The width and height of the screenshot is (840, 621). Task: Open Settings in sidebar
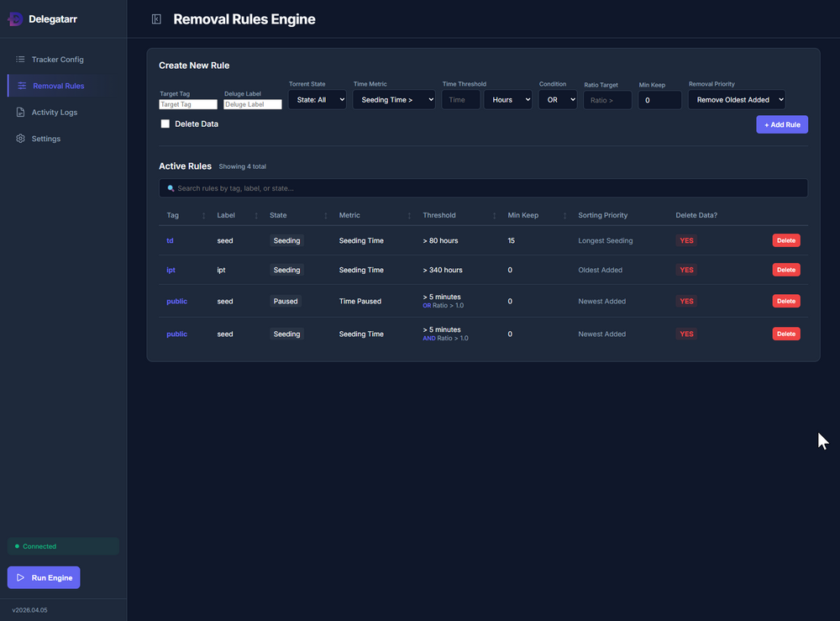pos(63,139)
